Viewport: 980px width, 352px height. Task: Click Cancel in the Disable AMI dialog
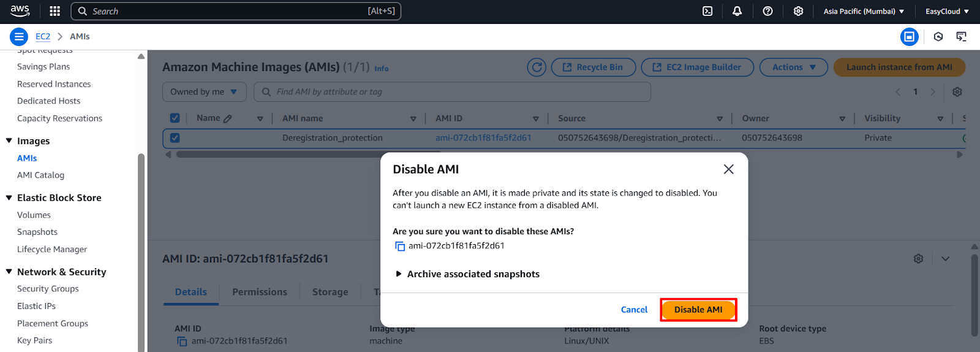(634, 310)
